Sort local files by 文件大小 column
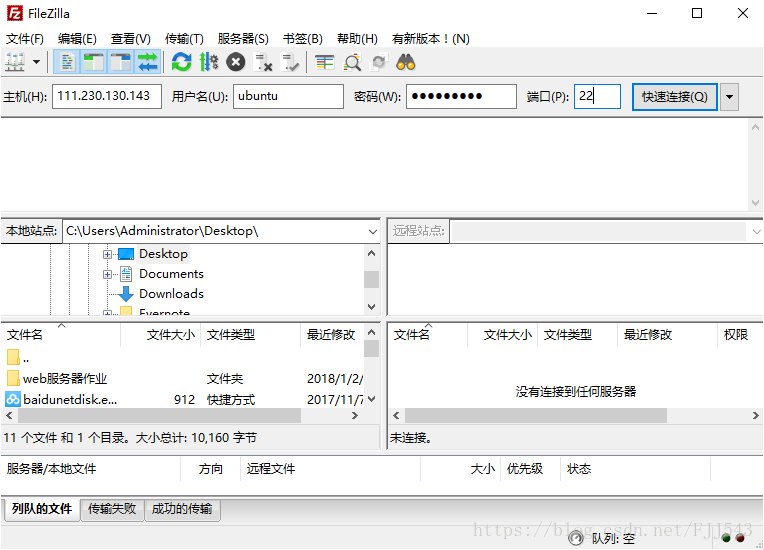The height and width of the screenshot is (550, 764). click(x=160, y=335)
